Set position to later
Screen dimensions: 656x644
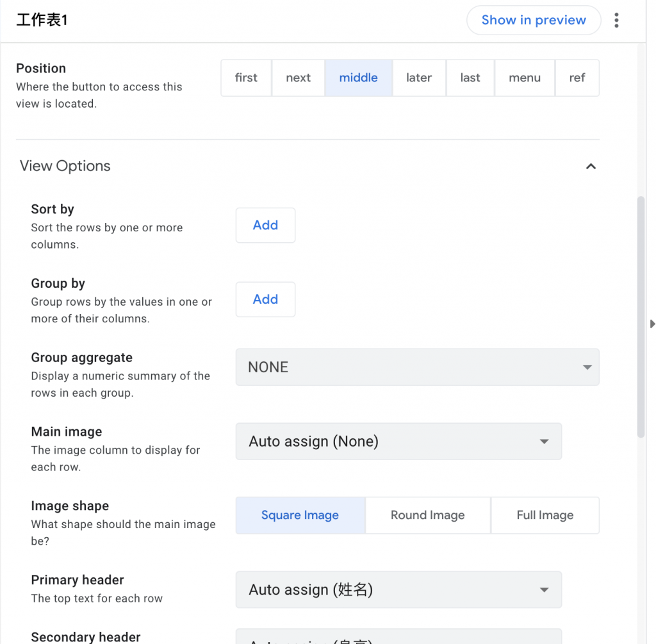click(x=419, y=78)
